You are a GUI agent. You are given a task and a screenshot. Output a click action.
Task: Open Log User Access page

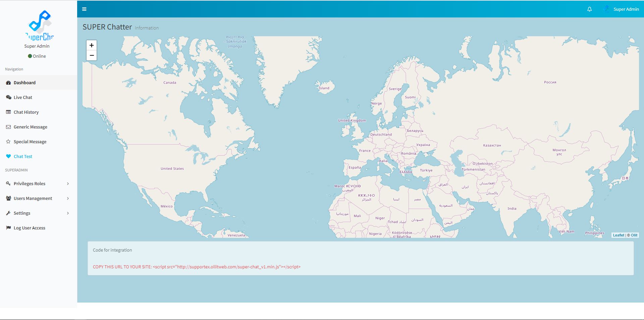pos(39,228)
